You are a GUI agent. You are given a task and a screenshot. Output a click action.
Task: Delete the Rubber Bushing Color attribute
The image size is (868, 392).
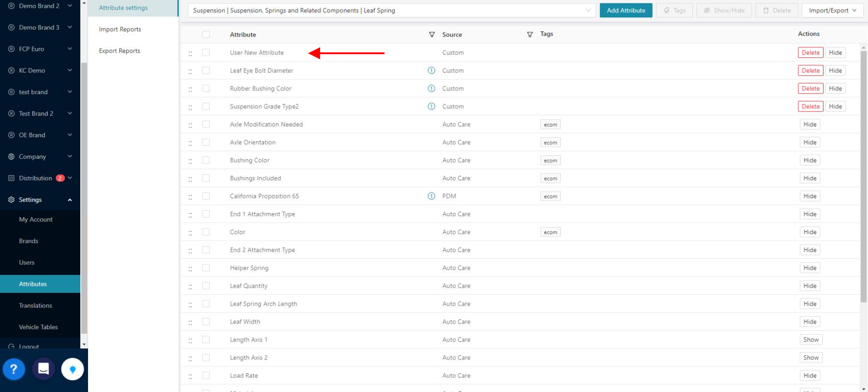pos(810,89)
